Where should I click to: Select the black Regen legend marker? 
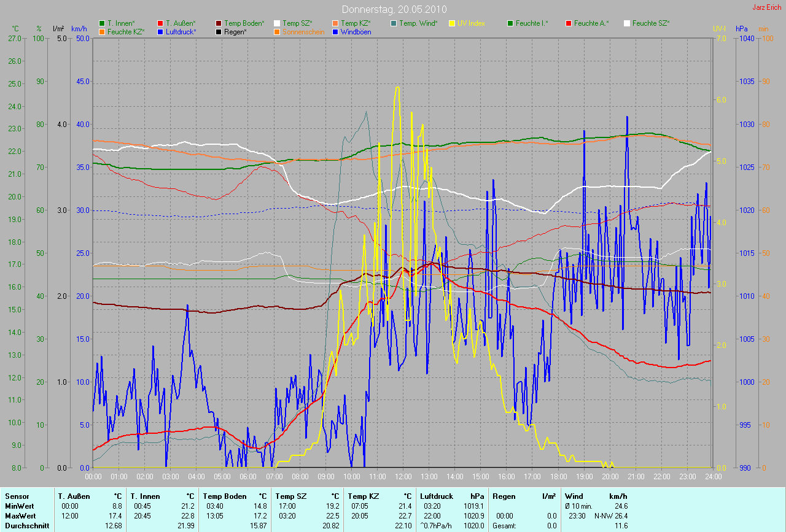tap(218, 31)
